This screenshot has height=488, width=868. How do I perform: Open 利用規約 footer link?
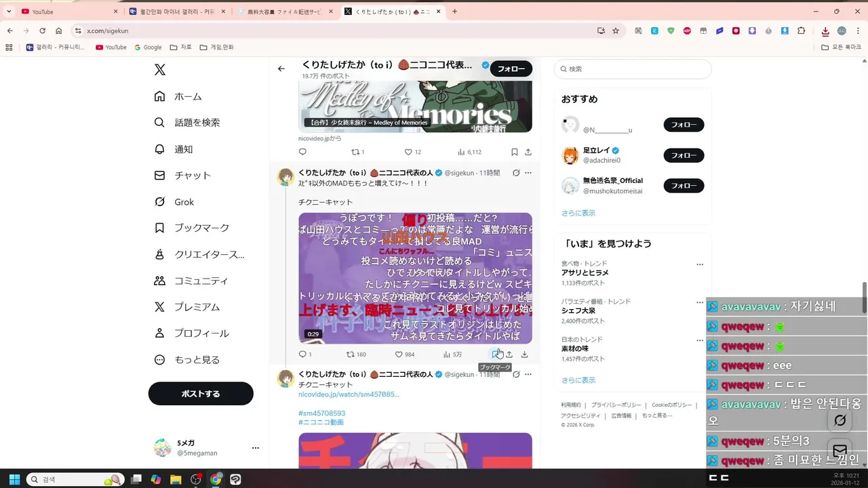click(571, 405)
